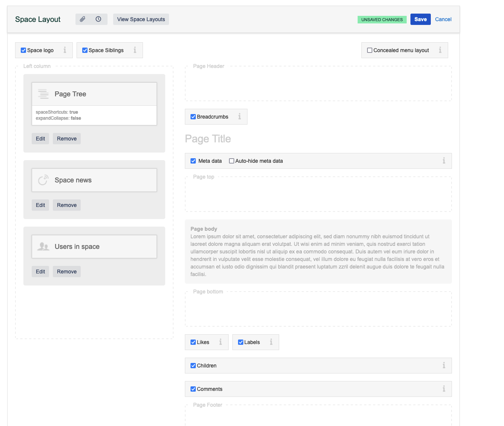Enable the Concealed menu layout option
The width and height of the screenshot is (504, 426).
click(x=370, y=50)
